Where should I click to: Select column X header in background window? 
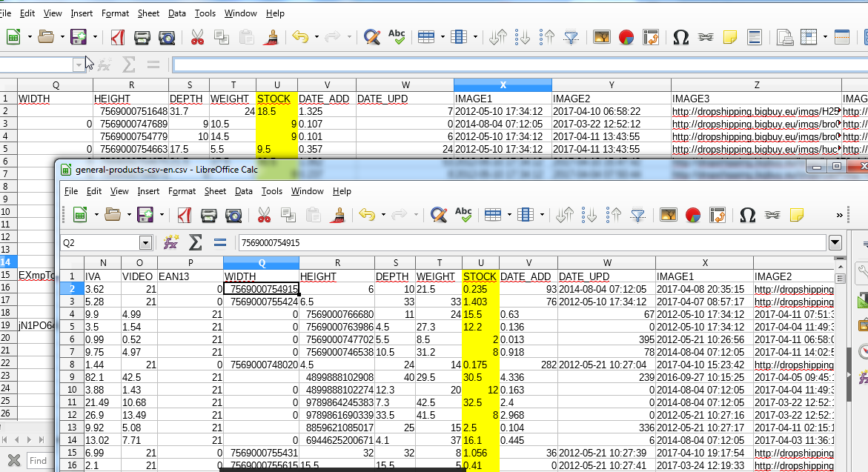(x=503, y=84)
